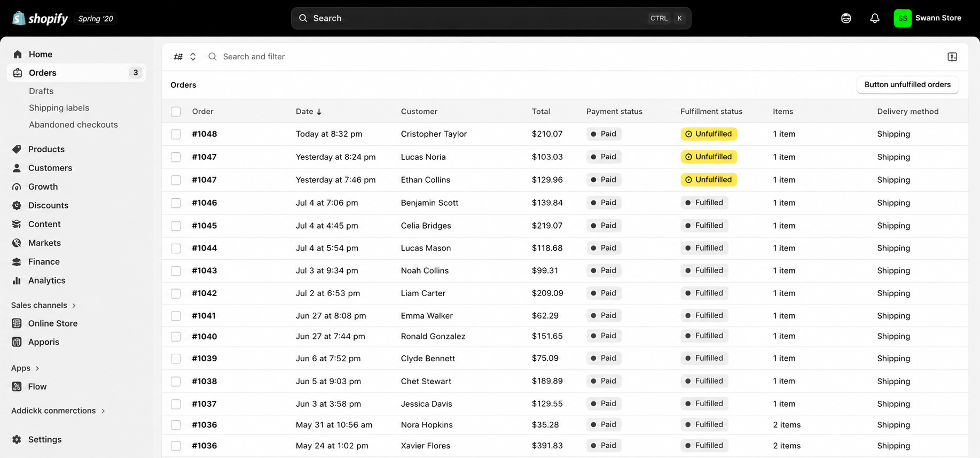The image size is (980, 458).
Task: Click the magnifier in Search and filter
Action: pyautogui.click(x=213, y=57)
